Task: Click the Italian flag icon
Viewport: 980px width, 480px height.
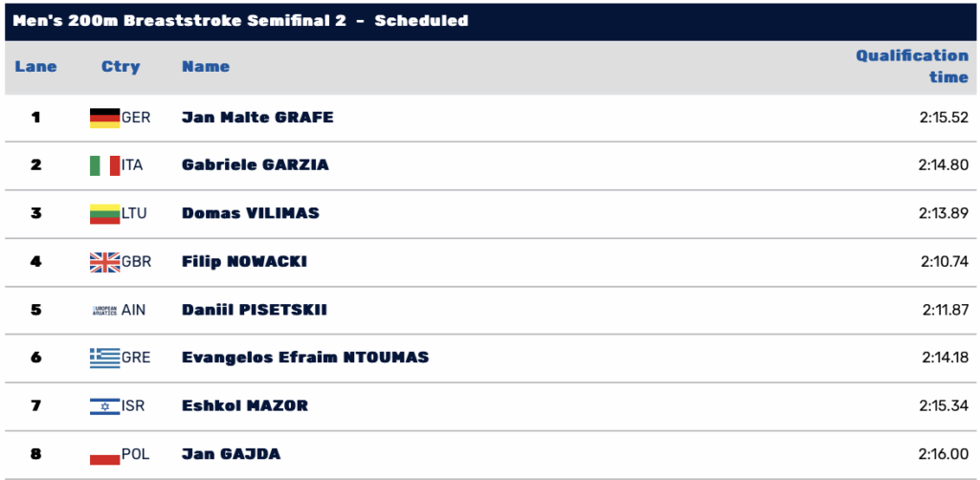Action: (104, 165)
